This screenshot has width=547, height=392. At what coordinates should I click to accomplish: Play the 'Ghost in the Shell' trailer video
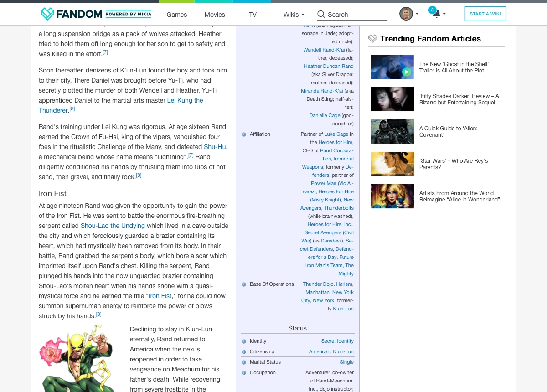(x=406, y=72)
